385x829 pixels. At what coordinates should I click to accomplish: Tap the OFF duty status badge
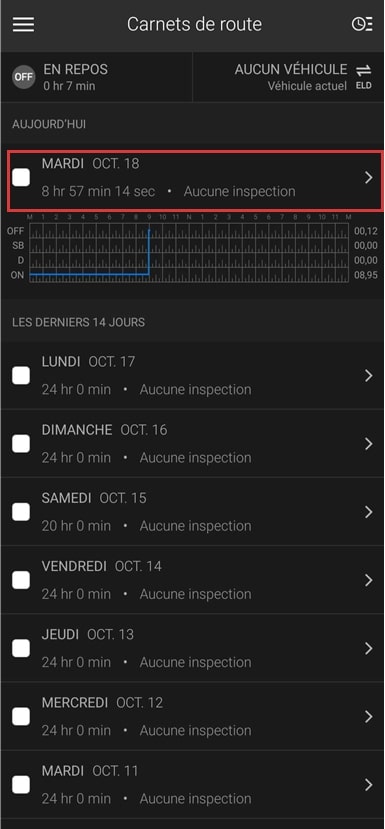[x=23, y=77]
